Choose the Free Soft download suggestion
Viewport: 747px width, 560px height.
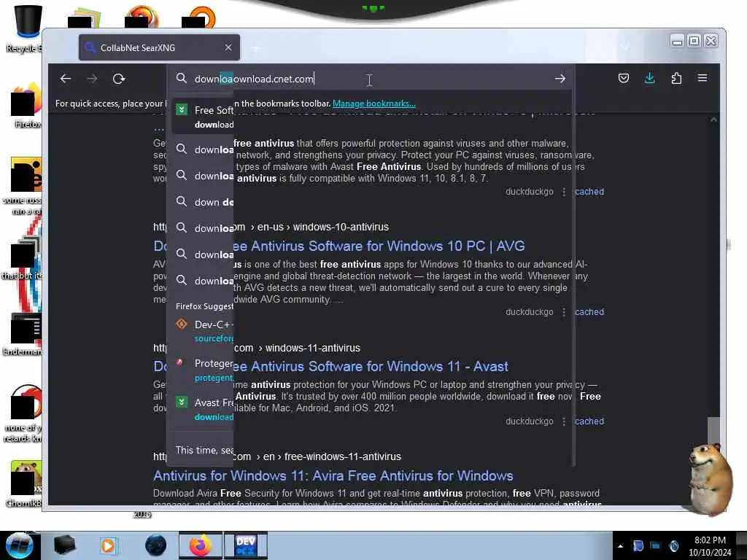pos(203,117)
